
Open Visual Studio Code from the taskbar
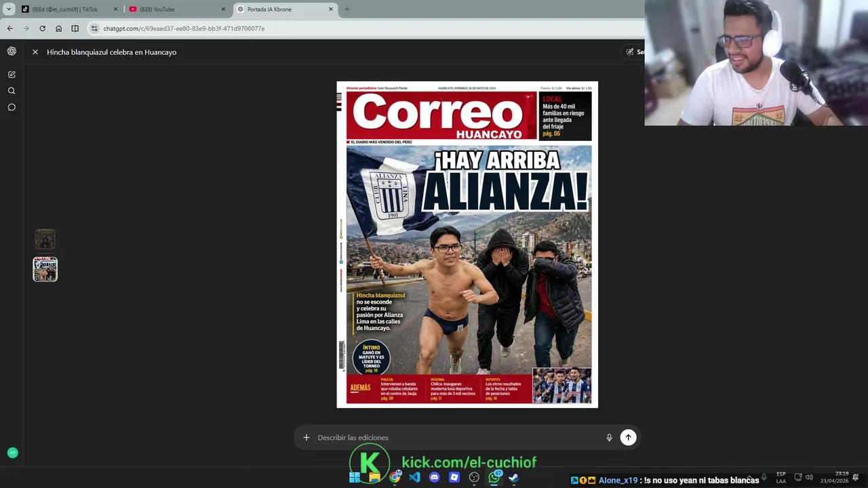coord(414,478)
